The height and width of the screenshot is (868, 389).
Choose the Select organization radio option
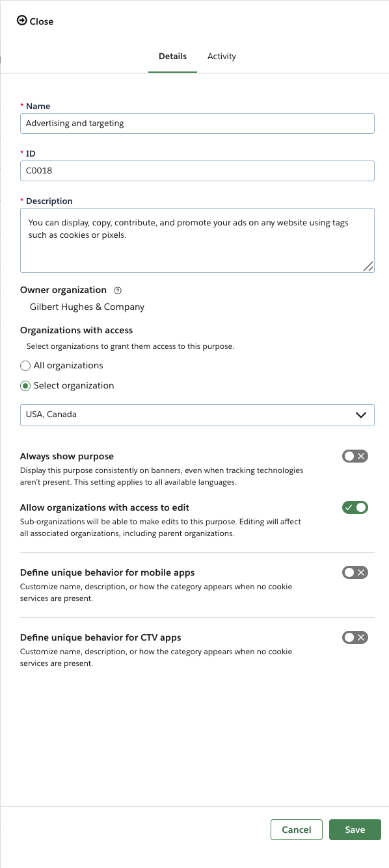(25, 386)
